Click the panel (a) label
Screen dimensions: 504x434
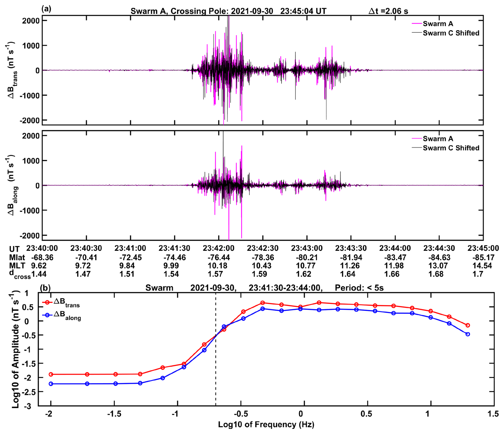click(x=46, y=9)
